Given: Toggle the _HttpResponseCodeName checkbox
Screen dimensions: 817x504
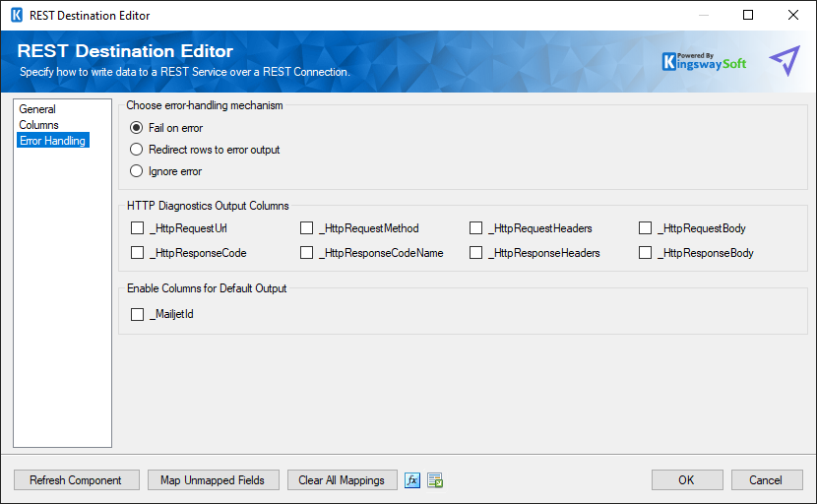Looking at the screenshot, I should [306, 252].
